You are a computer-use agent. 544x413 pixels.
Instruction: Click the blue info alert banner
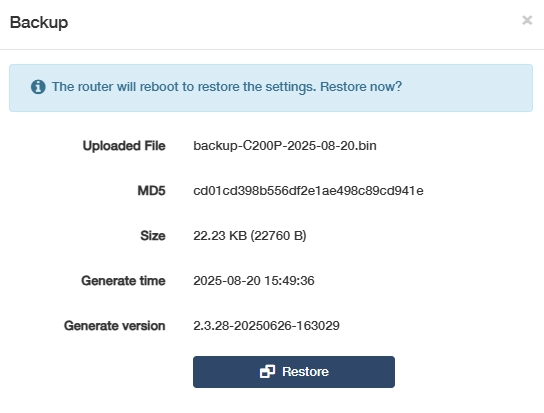pos(271,88)
